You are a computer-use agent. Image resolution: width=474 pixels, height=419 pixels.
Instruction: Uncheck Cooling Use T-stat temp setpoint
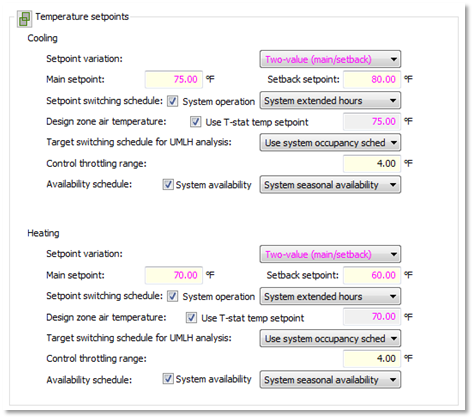click(x=196, y=122)
